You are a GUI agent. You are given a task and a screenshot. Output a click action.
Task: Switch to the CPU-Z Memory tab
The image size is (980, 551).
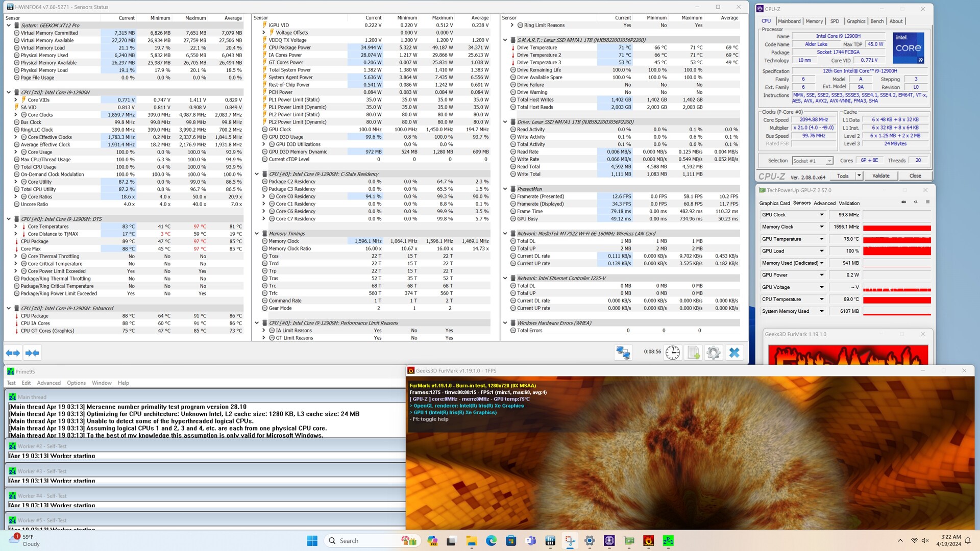pos(814,21)
